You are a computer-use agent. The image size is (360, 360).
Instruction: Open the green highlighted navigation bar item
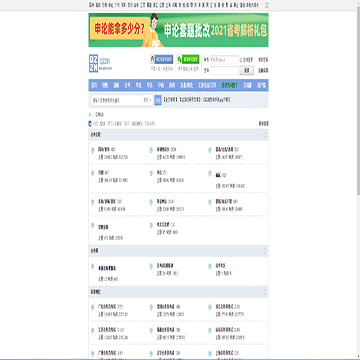click(x=229, y=85)
